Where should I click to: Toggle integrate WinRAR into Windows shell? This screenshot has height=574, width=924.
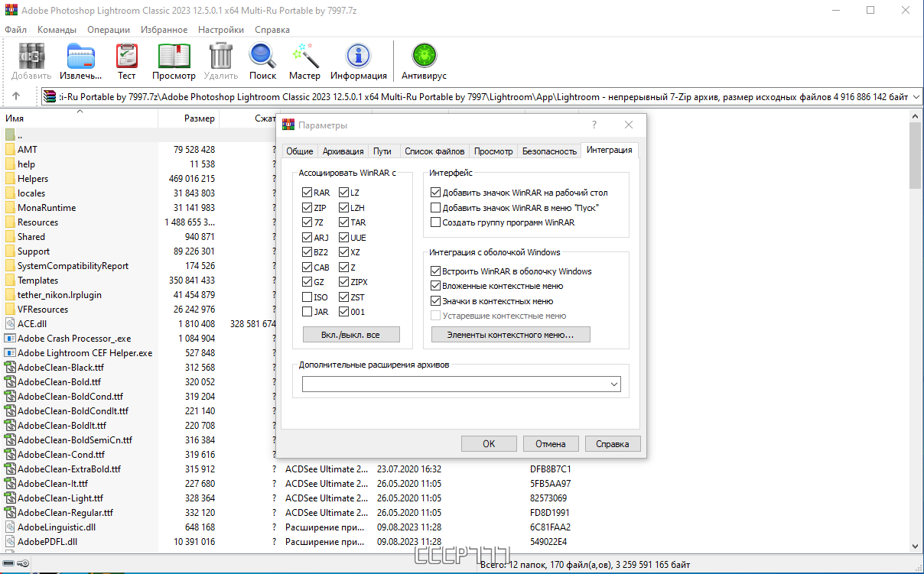point(436,271)
